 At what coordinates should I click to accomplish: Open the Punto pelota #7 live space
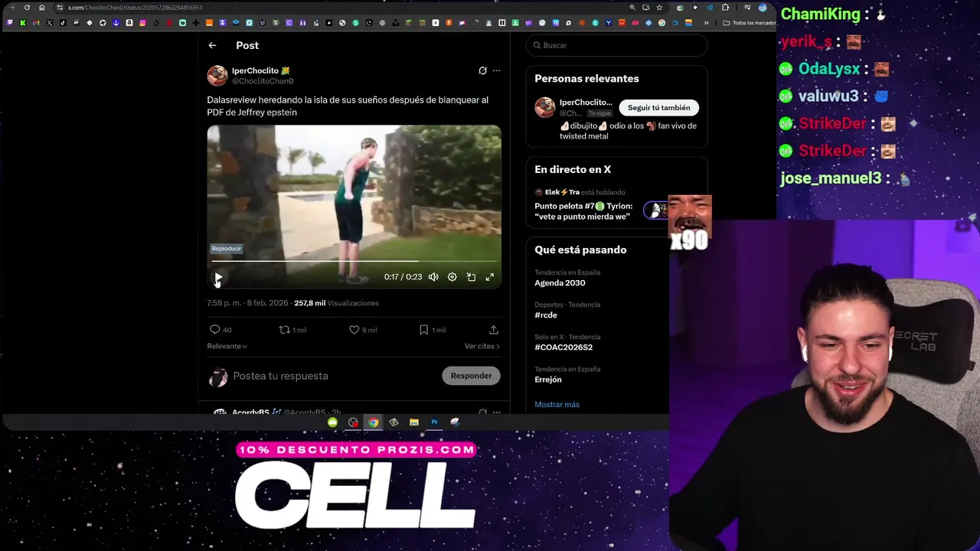[583, 211]
